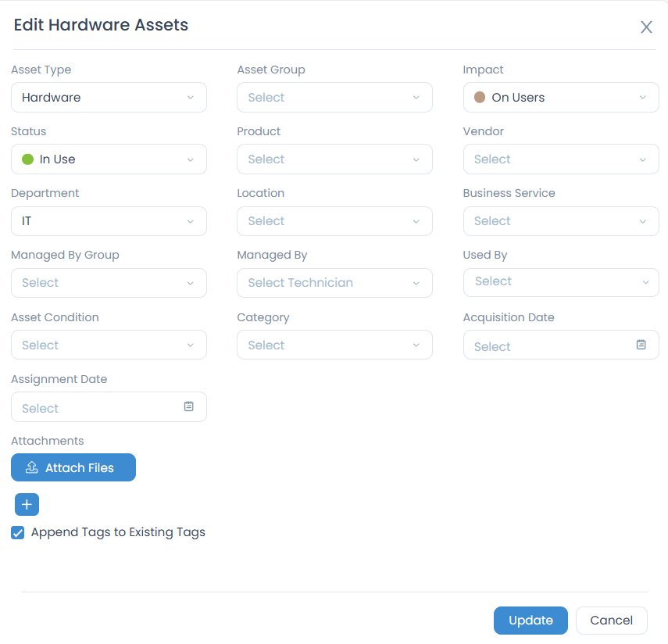Toggle Append Tags to Existing Tags checkbox
Screen dimensions: 668x644
18,533
